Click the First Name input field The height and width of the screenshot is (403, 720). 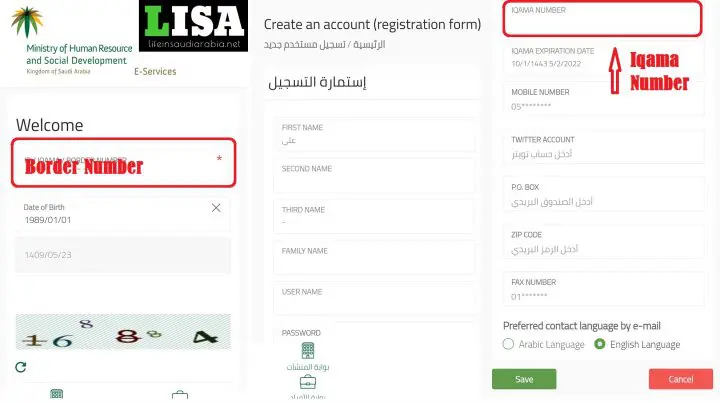pos(374,134)
